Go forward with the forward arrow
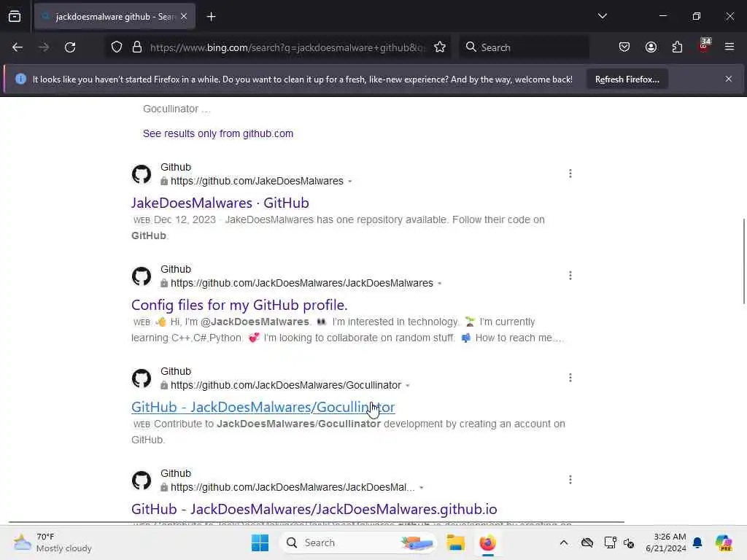This screenshot has height=560, width=747. (x=43, y=47)
